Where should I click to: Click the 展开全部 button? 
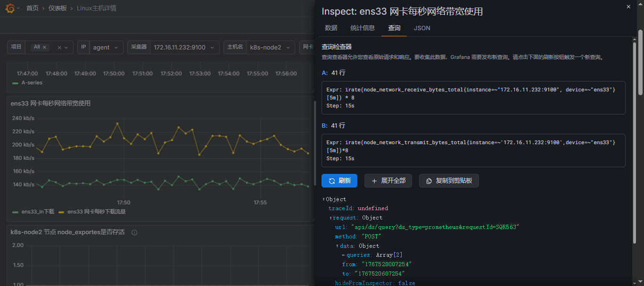[x=388, y=180]
